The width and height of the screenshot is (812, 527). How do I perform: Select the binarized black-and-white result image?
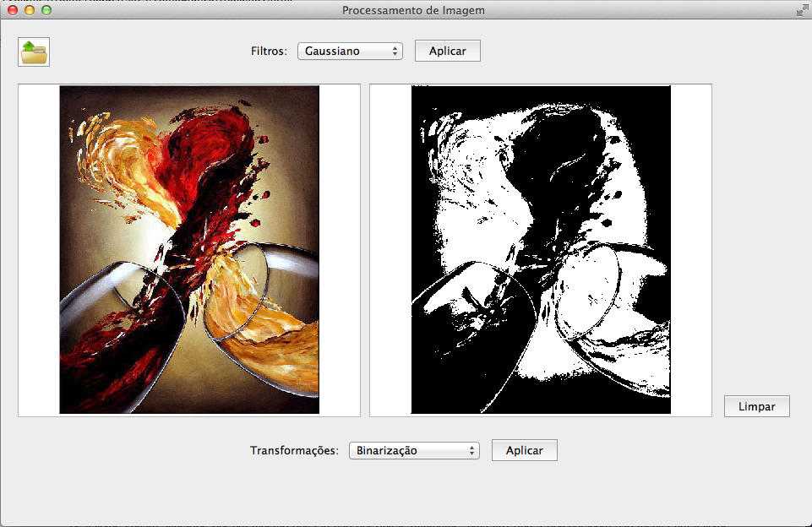[x=541, y=249]
